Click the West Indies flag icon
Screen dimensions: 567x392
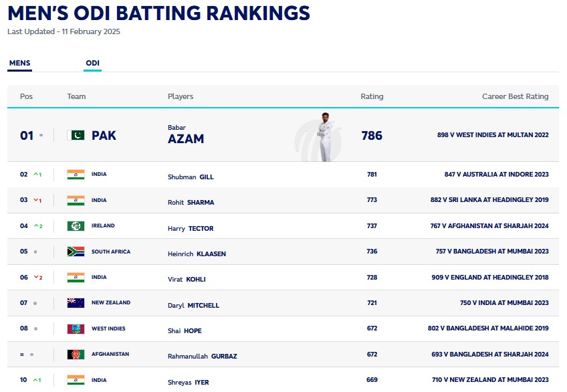tap(76, 329)
